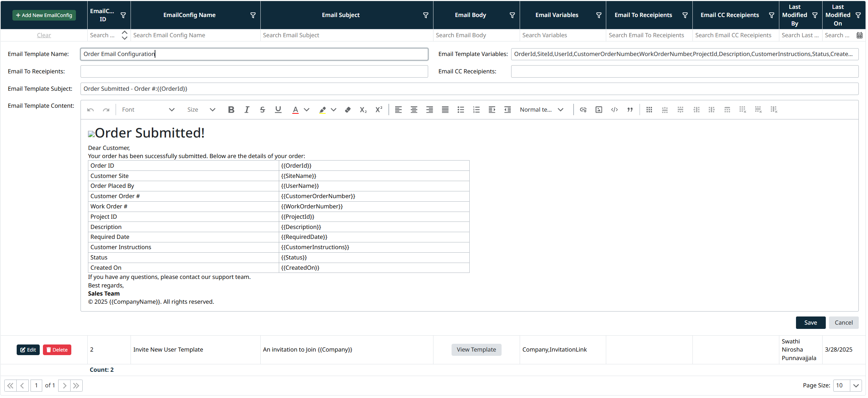This screenshot has width=868, height=398.
Task: Open the view HTML source icon
Action: 614,110
